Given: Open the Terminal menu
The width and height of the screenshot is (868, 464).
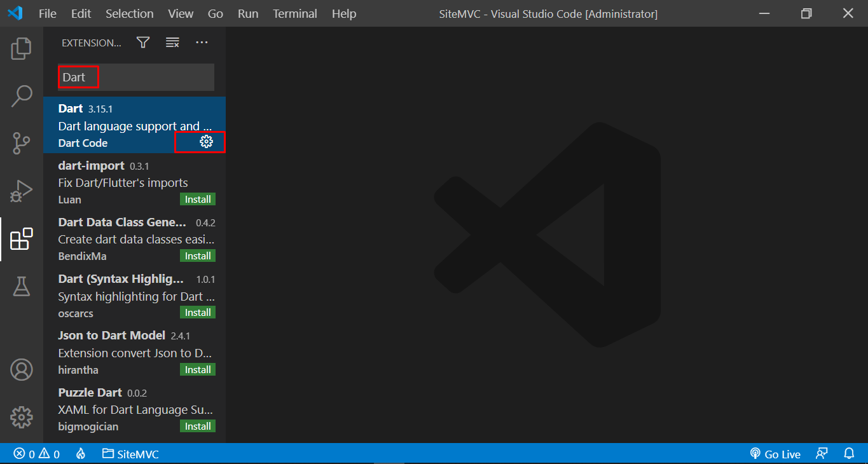Looking at the screenshot, I should coord(294,13).
